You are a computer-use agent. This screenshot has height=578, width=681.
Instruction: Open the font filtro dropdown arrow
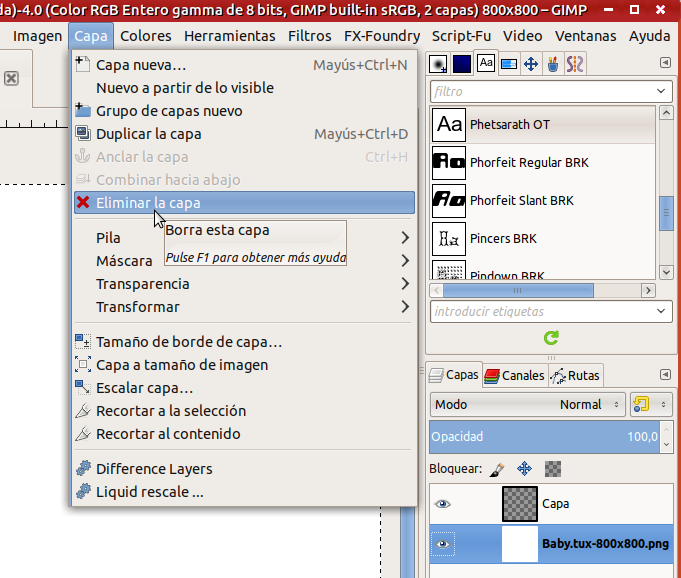661,91
